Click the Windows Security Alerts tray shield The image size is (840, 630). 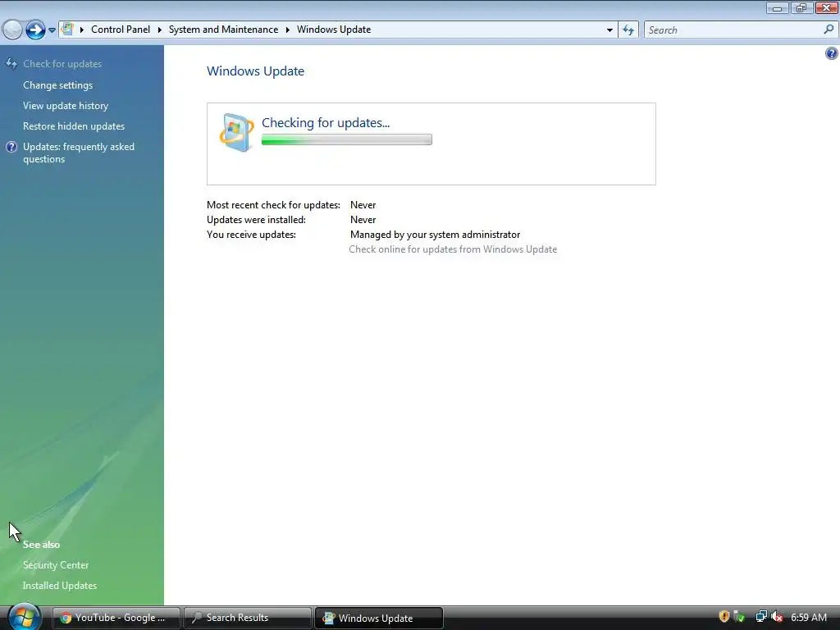[x=724, y=617]
